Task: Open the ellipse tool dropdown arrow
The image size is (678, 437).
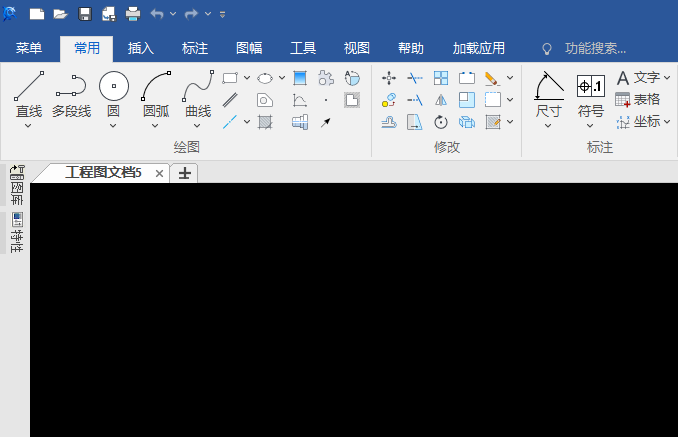Action: [282, 78]
